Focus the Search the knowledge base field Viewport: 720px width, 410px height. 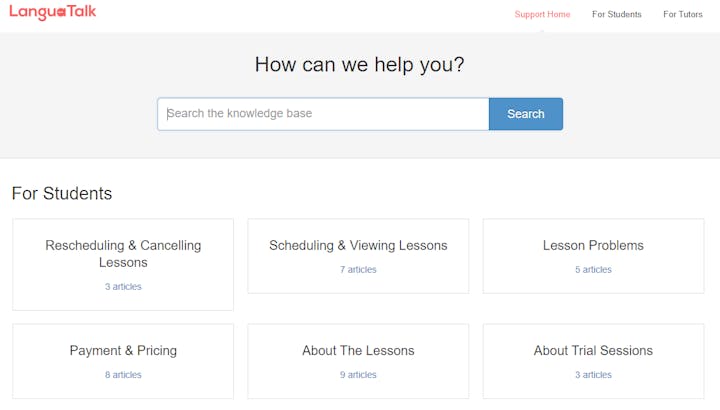click(x=323, y=114)
